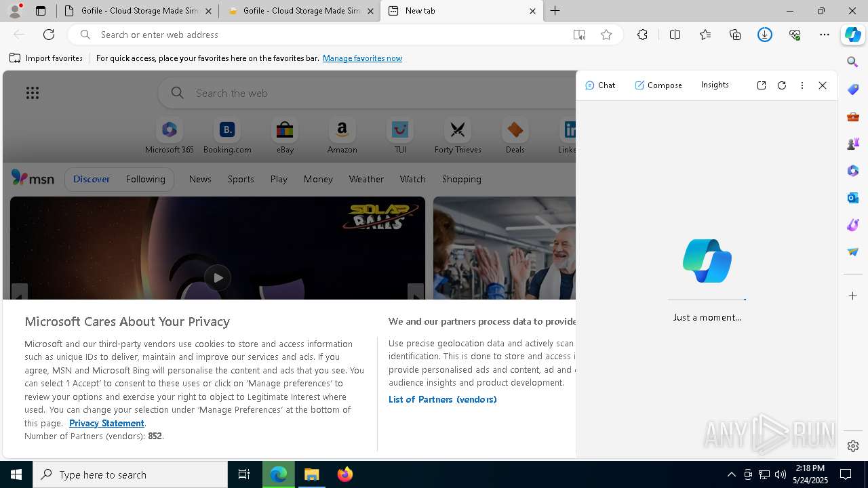Toggle split screen view

tap(675, 35)
